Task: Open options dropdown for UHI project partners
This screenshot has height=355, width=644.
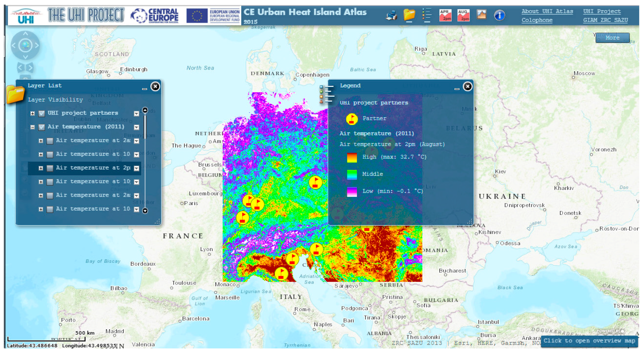Action: (x=136, y=114)
